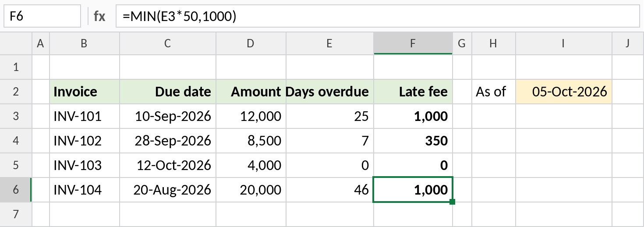Image resolution: width=644 pixels, height=227 pixels.
Task: Click due date 12-Oct-2026
Action: coord(168,165)
